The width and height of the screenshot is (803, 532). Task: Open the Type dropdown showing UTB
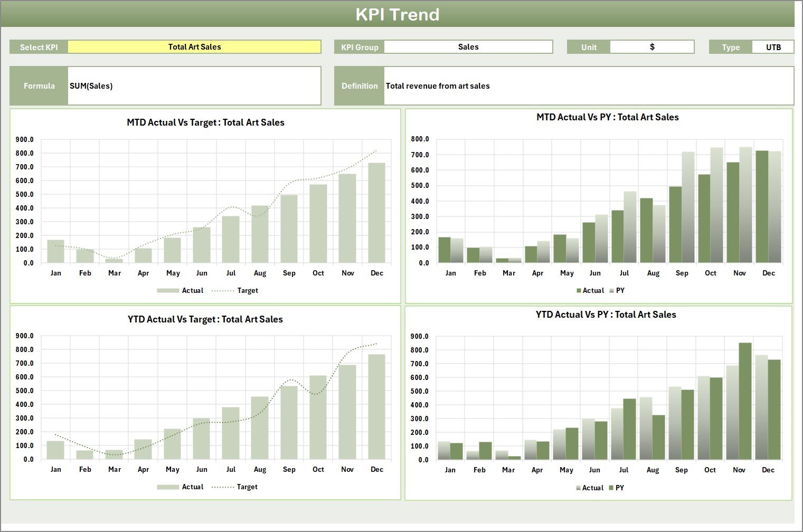coord(773,46)
